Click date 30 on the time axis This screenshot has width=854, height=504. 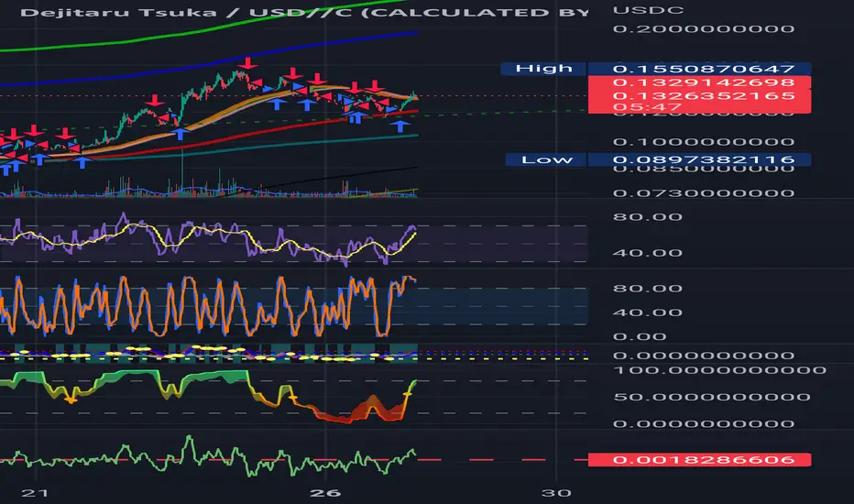[556, 493]
